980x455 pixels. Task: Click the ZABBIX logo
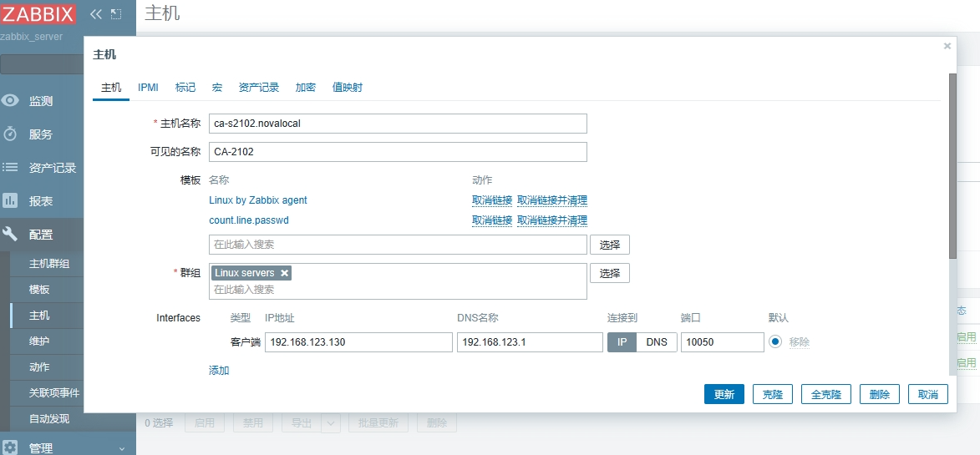38,13
